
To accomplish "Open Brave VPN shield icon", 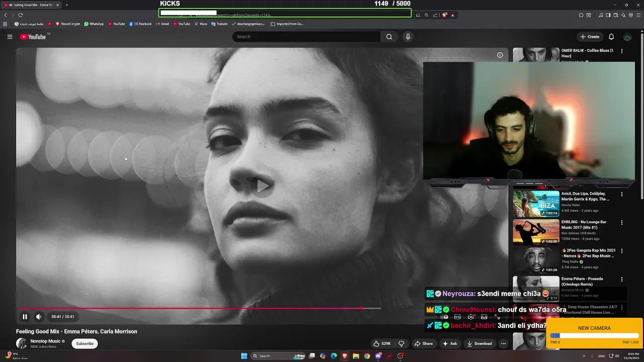I will (631, 15).
